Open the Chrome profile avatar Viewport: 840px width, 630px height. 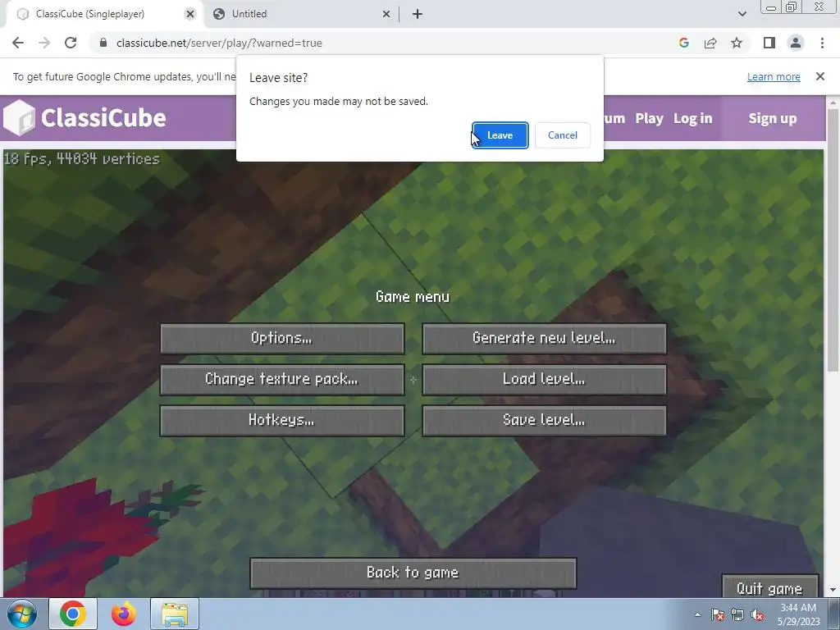(796, 43)
